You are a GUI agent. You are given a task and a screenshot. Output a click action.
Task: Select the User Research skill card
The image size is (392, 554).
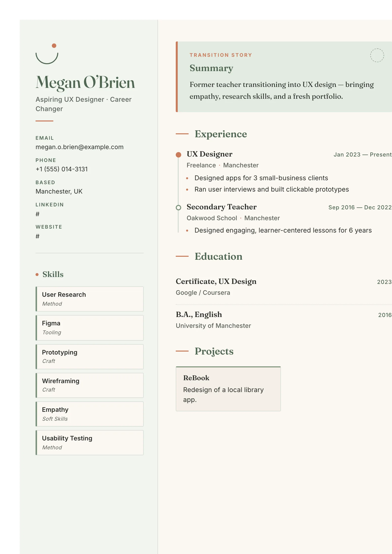coord(90,299)
